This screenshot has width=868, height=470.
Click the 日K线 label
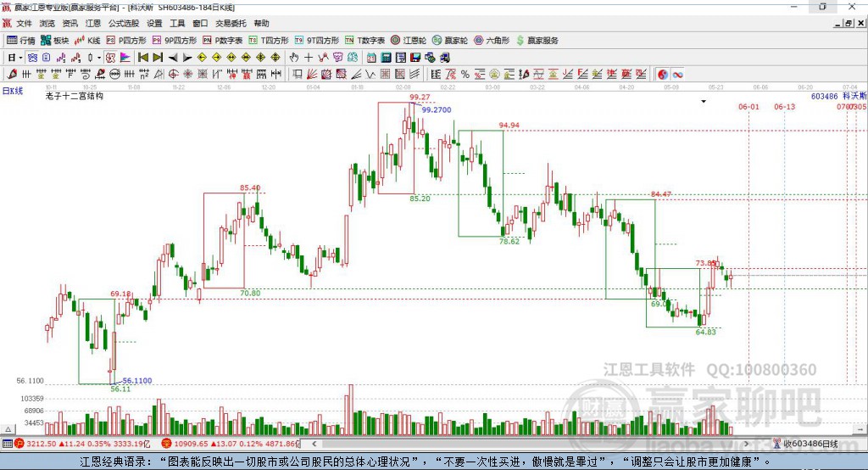[13, 91]
